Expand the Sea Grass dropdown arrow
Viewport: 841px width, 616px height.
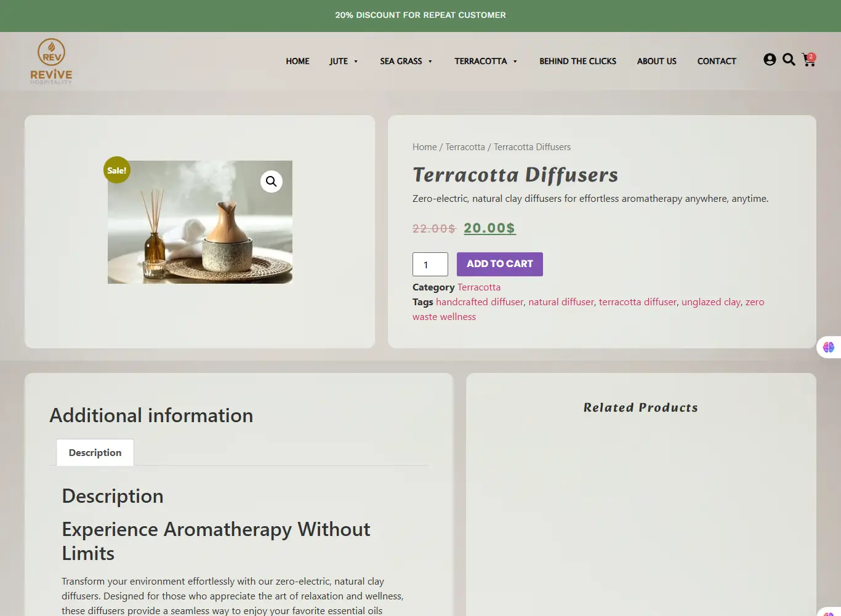click(x=430, y=62)
